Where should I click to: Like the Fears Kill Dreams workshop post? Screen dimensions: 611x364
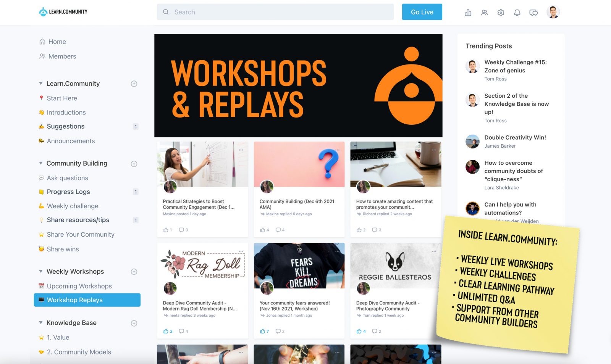(264, 331)
